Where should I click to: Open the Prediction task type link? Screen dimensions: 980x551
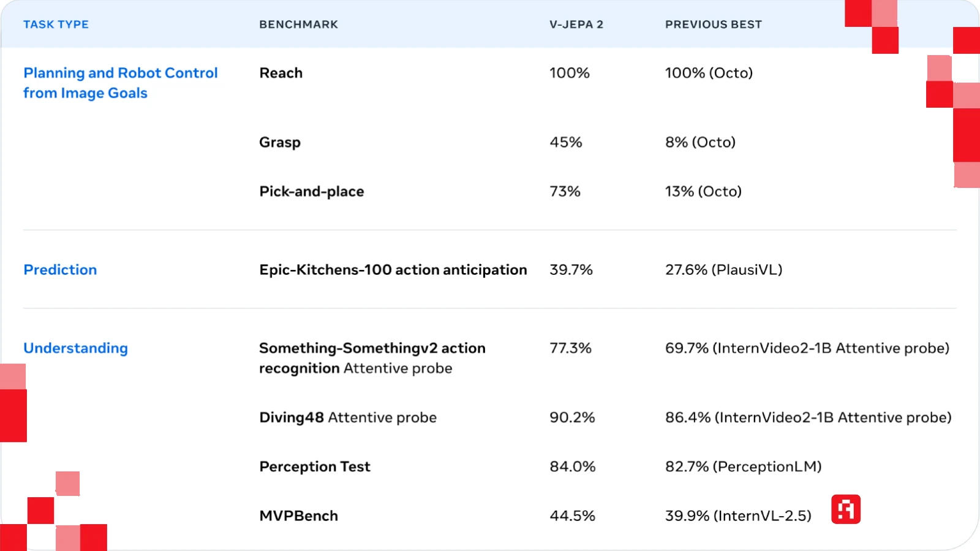point(60,270)
